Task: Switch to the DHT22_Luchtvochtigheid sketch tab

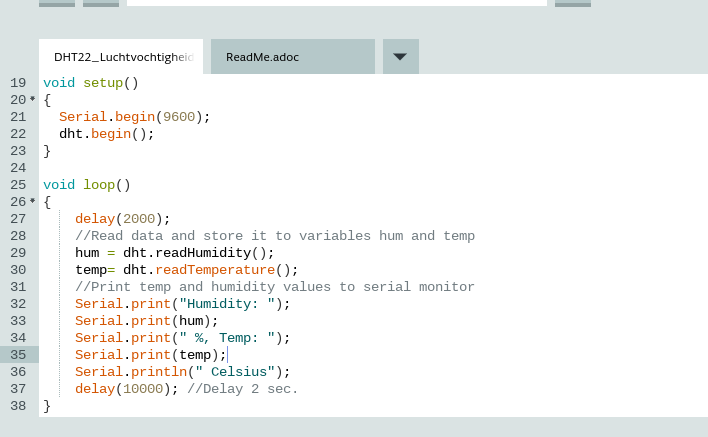Action: coord(121,57)
